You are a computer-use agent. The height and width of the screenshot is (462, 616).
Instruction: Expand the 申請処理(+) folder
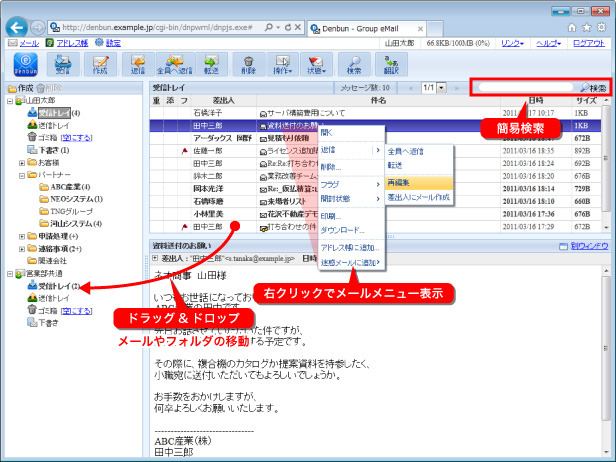[x=22, y=236]
